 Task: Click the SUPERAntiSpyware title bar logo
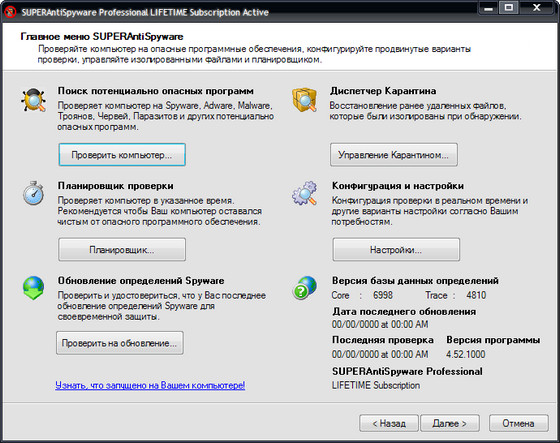coord(10,12)
